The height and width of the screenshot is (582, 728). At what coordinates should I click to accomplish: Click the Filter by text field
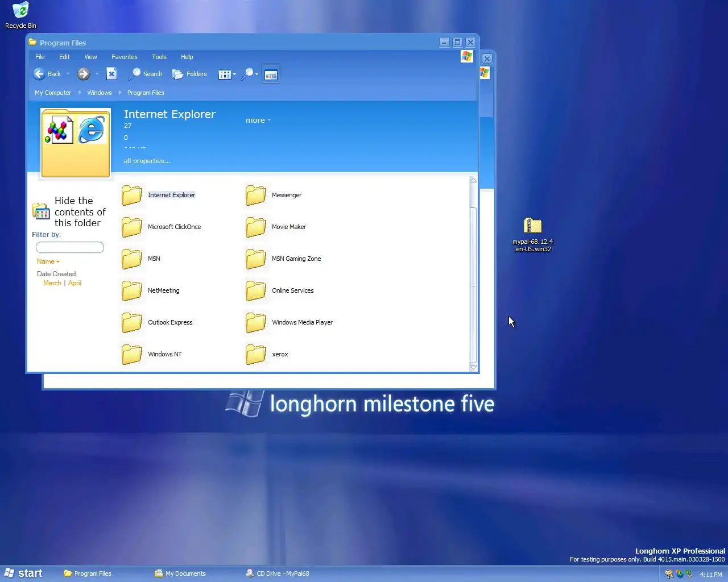(70, 247)
